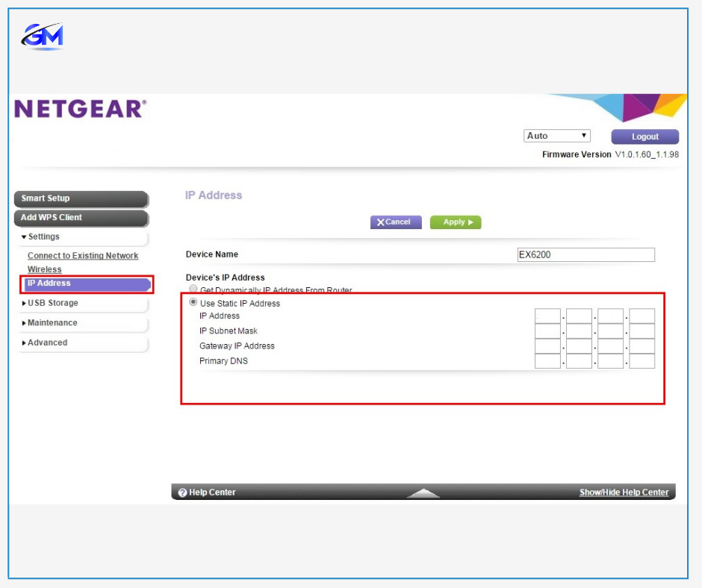The width and height of the screenshot is (702, 588).
Task: Click second octet of IP Subnet Mask
Action: point(579,331)
